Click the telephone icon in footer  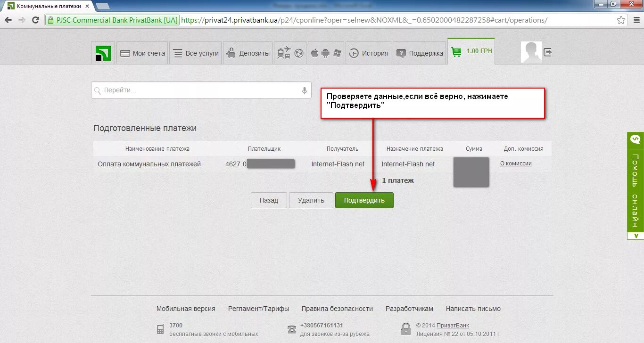click(292, 329)
